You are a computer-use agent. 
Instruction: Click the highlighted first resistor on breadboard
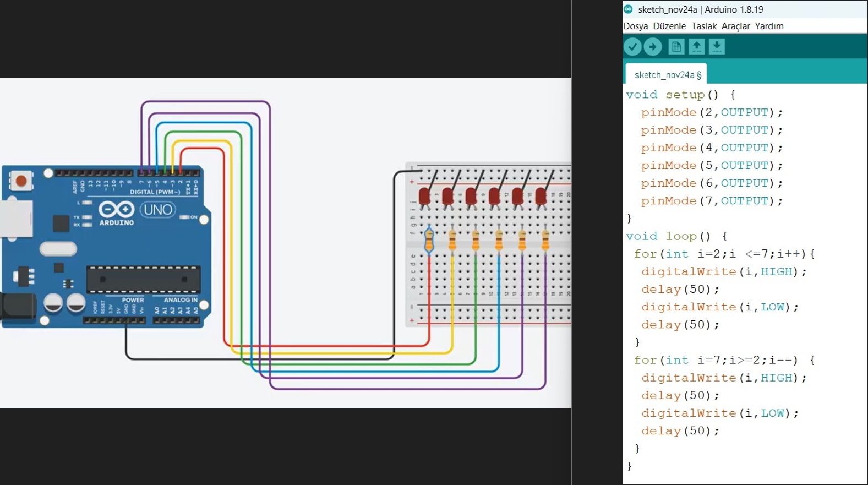pos(429,241)
